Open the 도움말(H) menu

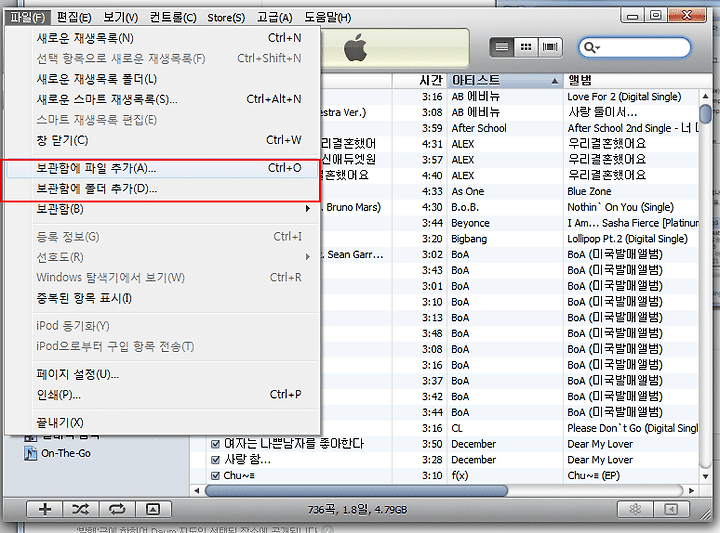pyautogui.click(x=327, y=17)
